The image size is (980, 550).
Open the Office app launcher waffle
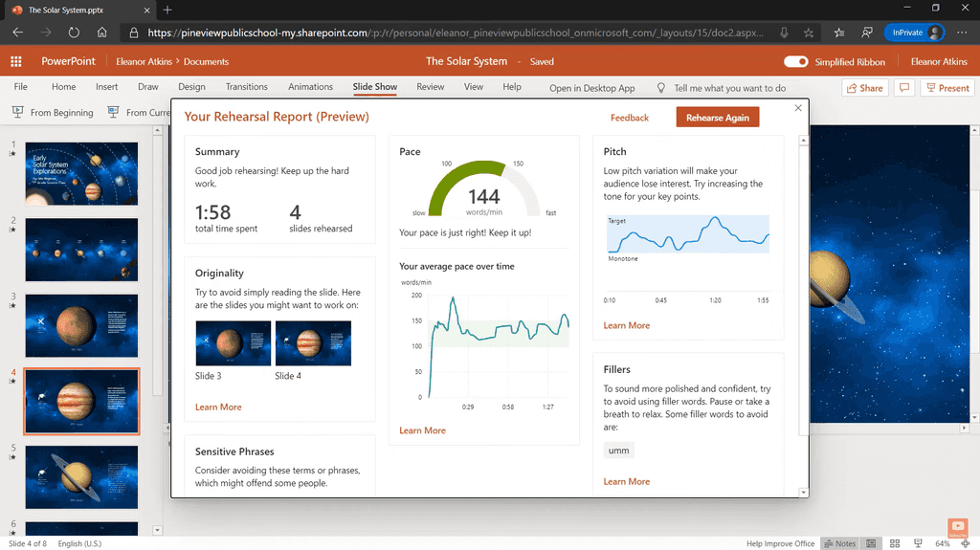pyautogui.click(x=15, y=61)
